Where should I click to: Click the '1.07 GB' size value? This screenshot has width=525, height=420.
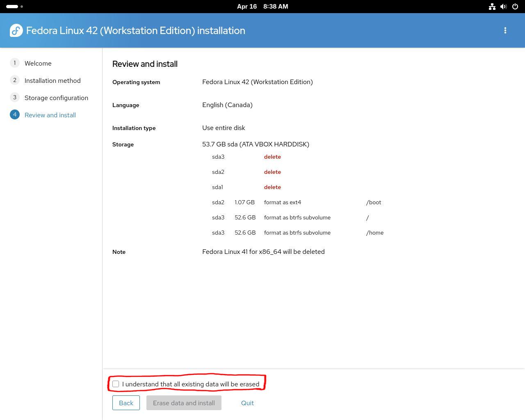pyautogui.click(x=244, y=202)
